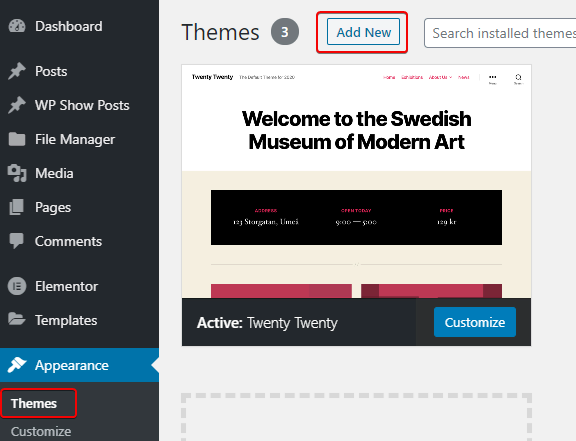The width and height of the screenshot is (576, 441).
Task: Click the WP Show Posts pin icon
Action: pyautogui.click(x=17, y=105)
